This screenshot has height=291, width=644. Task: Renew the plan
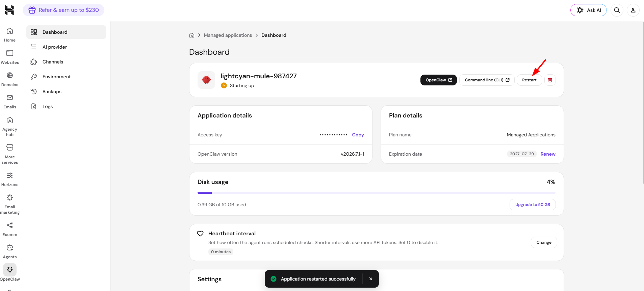548,154
